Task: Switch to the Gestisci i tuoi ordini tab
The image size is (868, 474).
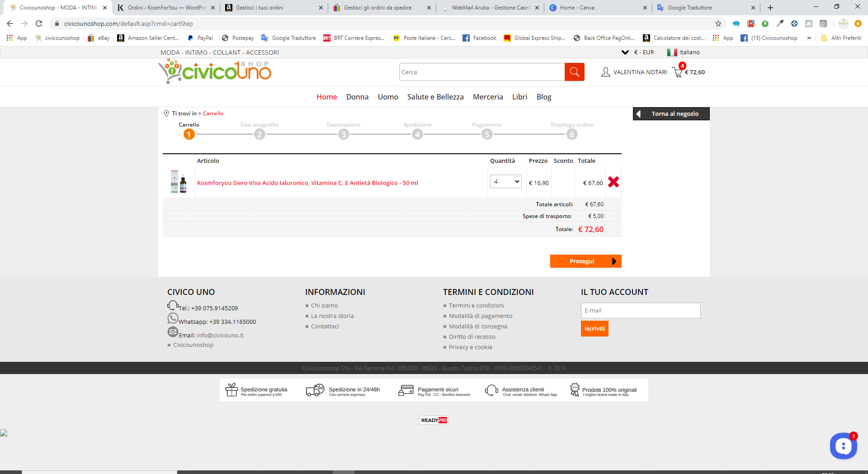Action: 274,8
